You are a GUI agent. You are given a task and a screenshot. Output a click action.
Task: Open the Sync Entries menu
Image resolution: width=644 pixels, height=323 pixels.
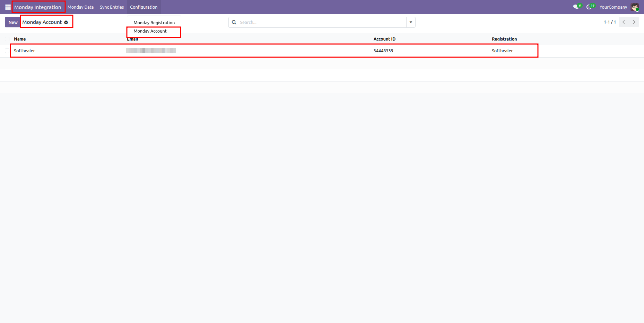click(x=112, y=7)
